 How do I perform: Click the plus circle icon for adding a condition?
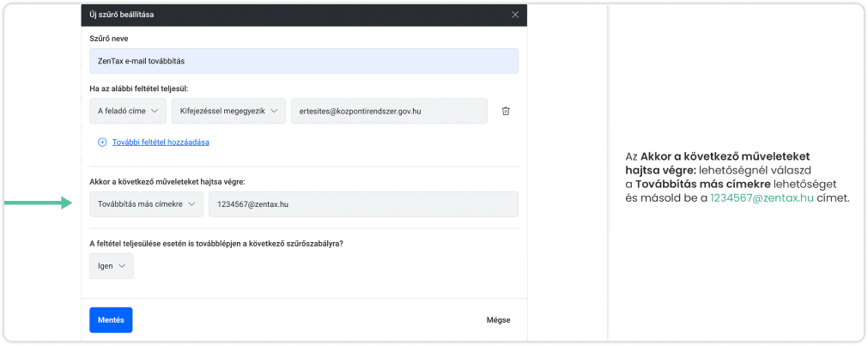(x=102, y=142)
